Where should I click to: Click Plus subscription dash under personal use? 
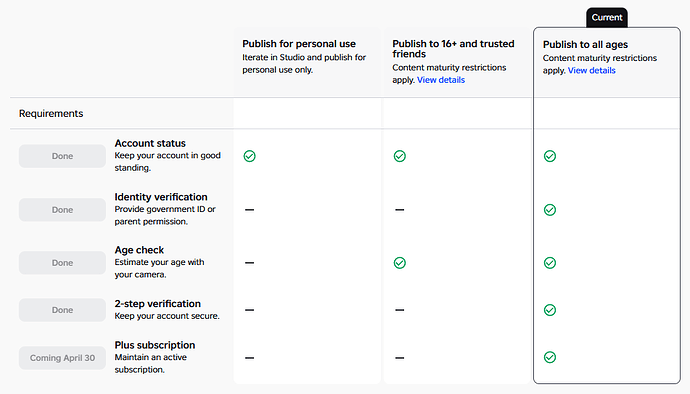pyautogui.click(x=250, y=357)
